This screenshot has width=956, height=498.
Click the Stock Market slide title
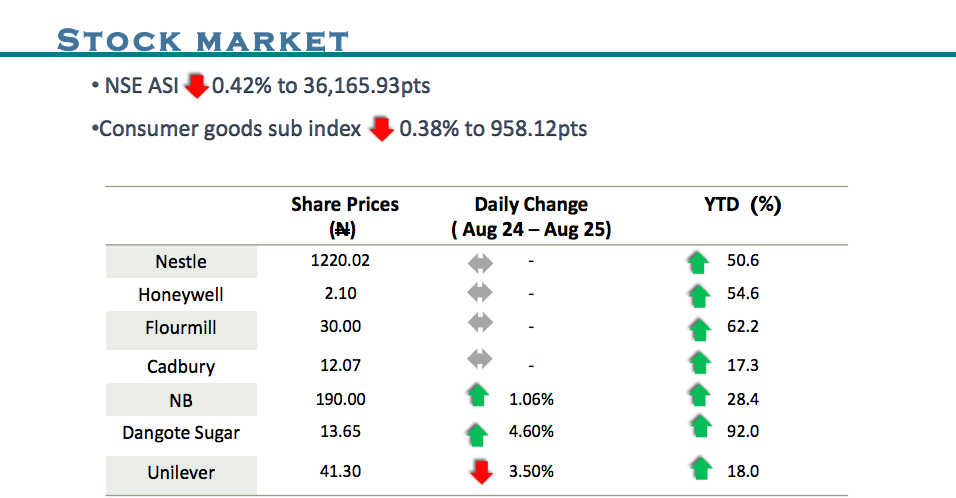pyautogui.click(x=203, y=41)
